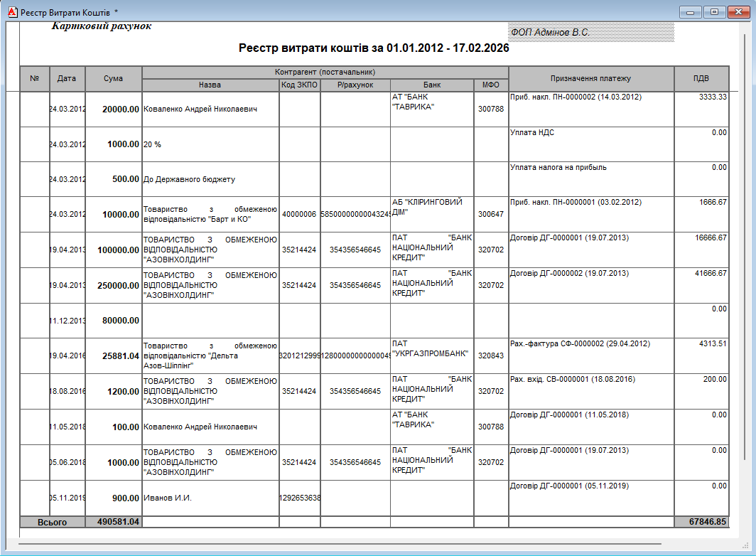This screenshot has height=556, width=756.
Task: Click the МФО subheader
Action: tap(491, 85)
